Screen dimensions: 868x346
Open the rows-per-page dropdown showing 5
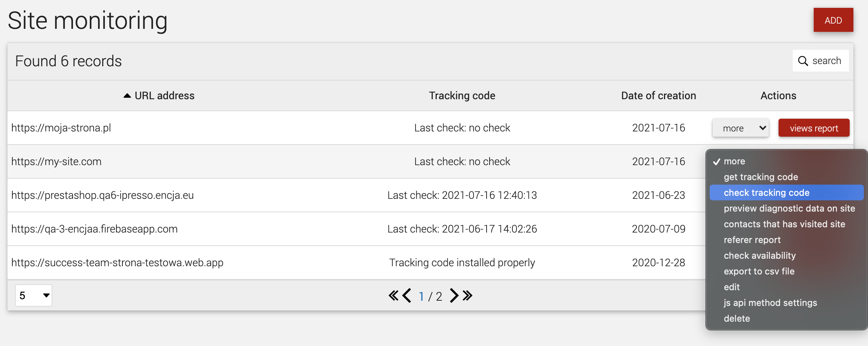[34, 295]
